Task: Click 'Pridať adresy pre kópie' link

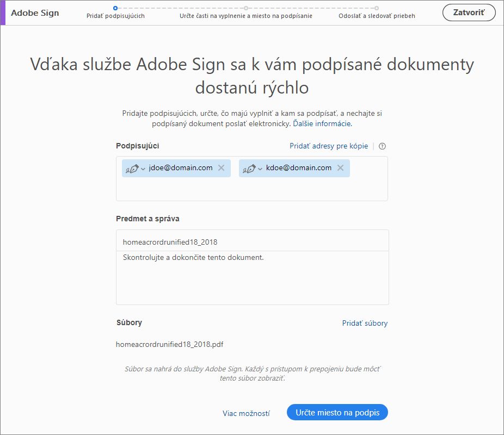Action: coord(329,146)
